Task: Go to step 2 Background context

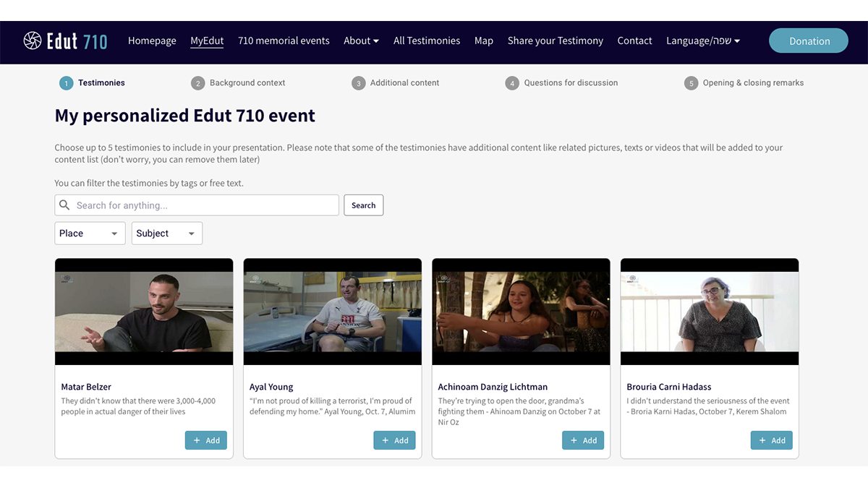Action: (238, 83)
